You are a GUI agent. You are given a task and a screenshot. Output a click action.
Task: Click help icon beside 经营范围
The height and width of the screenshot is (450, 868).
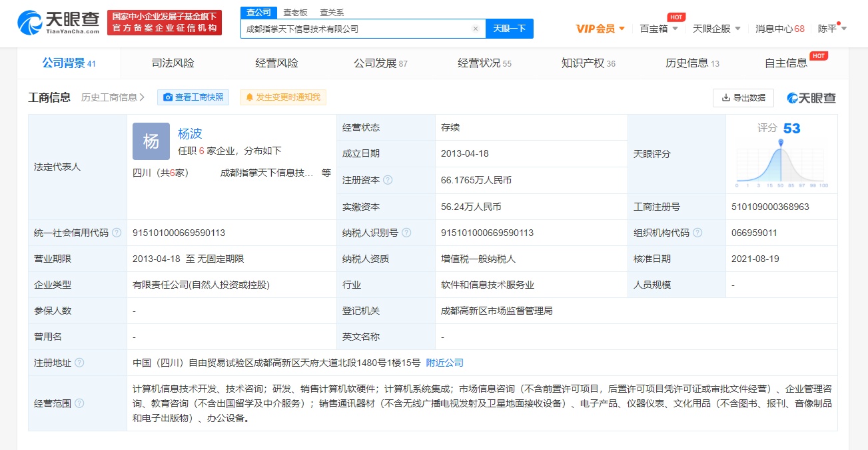point(79,403)
